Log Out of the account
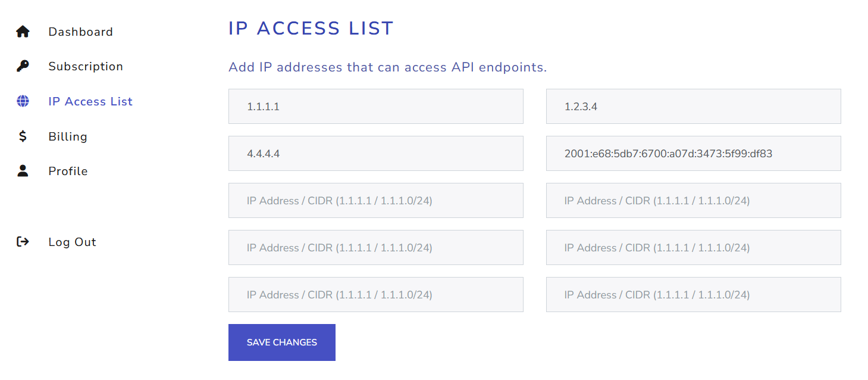 (72, 242)
